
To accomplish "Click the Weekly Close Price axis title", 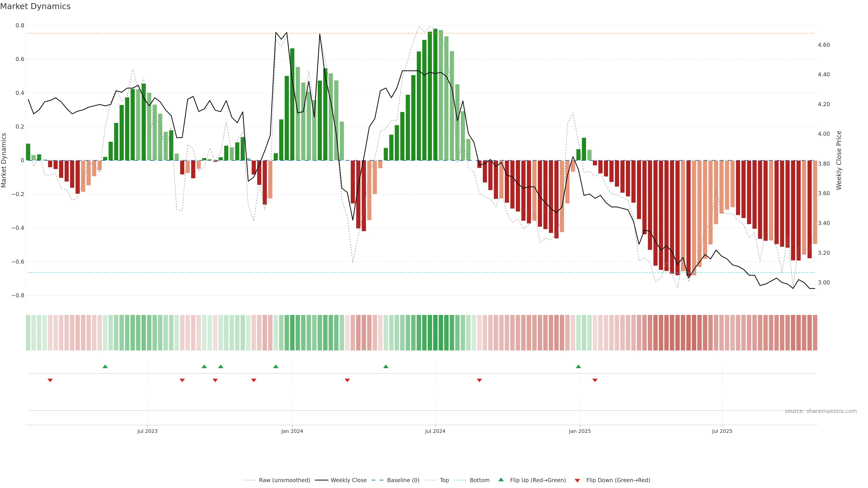I will click(x=839, y=160).
